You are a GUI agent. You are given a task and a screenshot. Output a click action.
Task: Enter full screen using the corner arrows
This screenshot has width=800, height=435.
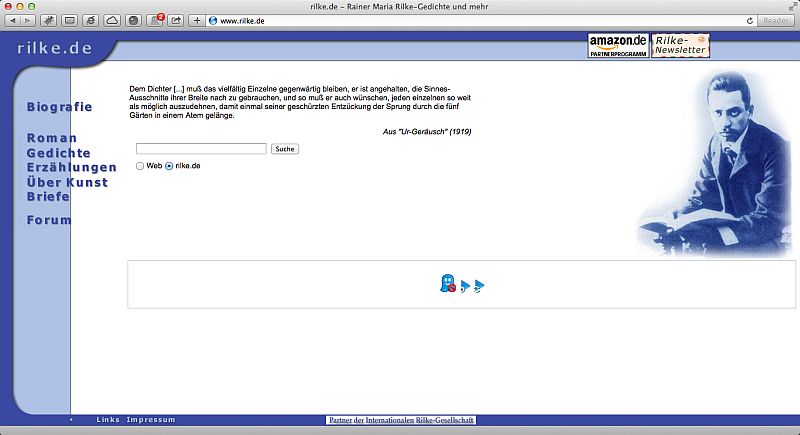coord(789,6)
